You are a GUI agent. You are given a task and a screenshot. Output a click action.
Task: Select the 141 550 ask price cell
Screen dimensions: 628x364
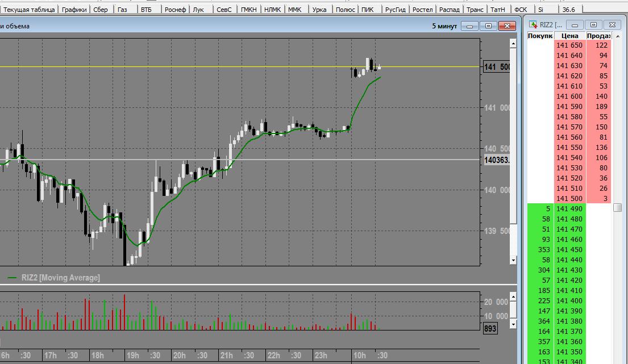[569, 147]
